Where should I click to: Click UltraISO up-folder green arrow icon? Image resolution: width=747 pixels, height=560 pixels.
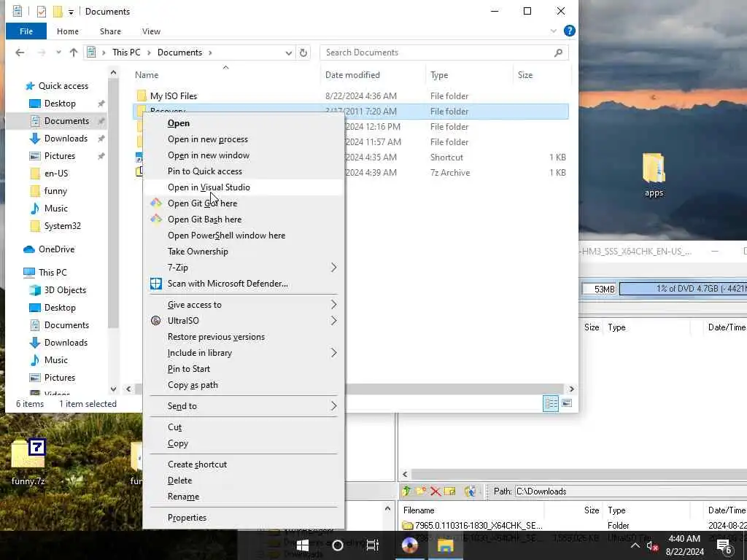coord(406,491)
